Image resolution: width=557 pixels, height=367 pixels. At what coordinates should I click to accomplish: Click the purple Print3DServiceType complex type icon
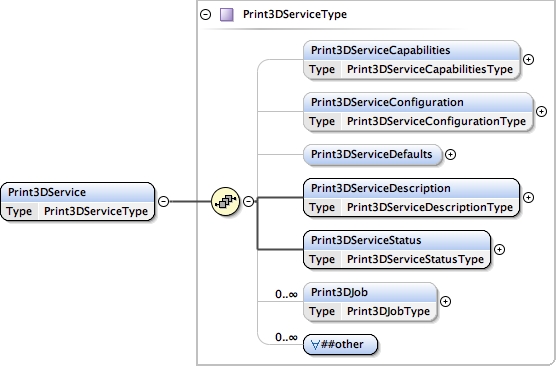227,15
